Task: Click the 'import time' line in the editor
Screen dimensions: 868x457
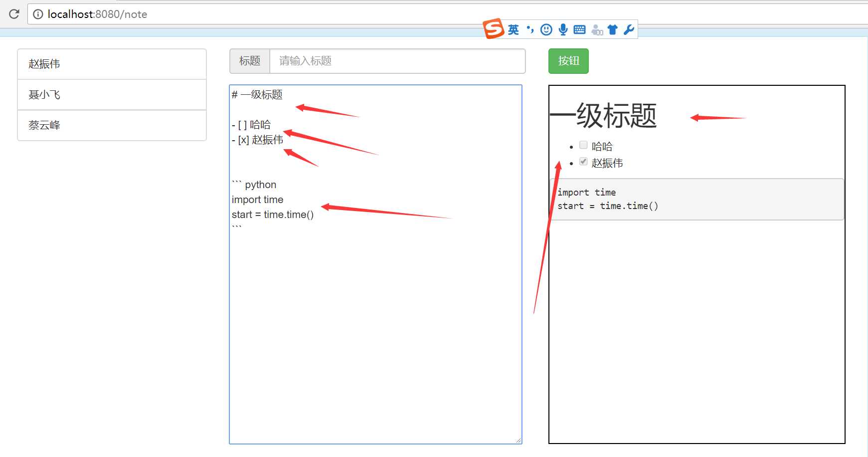Action: [x=258, y=200]
